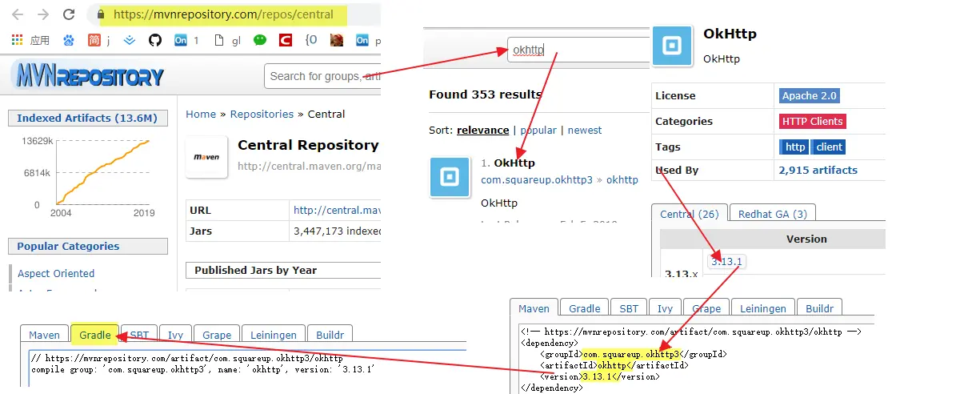Viewport: 980px width, 394px height.
Task: Select Leiningen tab above the compile snippet
Action: coord(274,335)
